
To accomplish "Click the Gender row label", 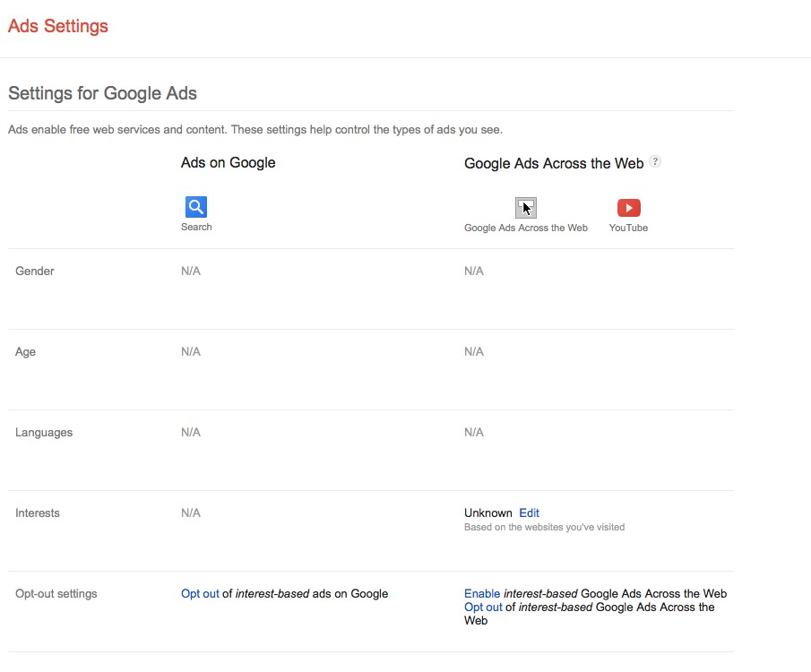I will click(x=35, y=271).
